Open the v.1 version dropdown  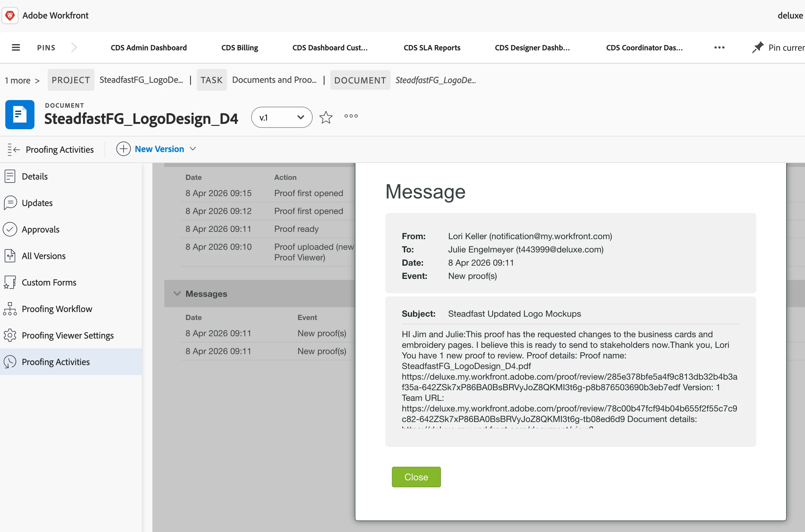coord(281,117)
